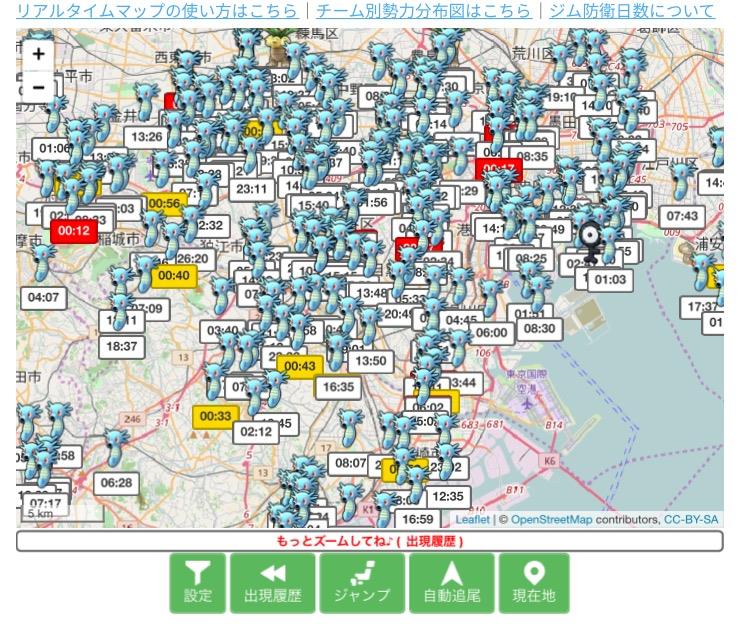Go to 現在地 current location pin
This screenshot has width=750, height=633.
(534, 583)
